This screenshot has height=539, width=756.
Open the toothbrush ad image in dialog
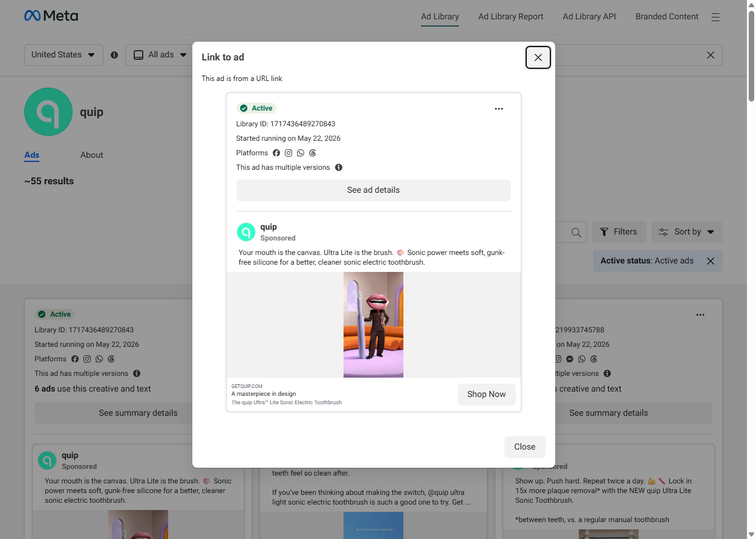point(373,324)
